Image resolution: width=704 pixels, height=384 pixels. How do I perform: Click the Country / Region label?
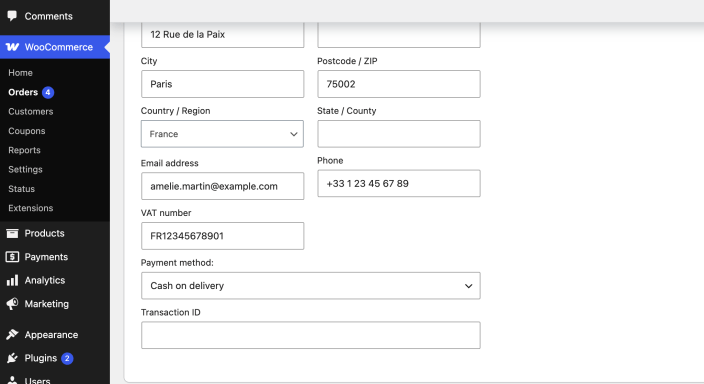(x=176, y=111)
